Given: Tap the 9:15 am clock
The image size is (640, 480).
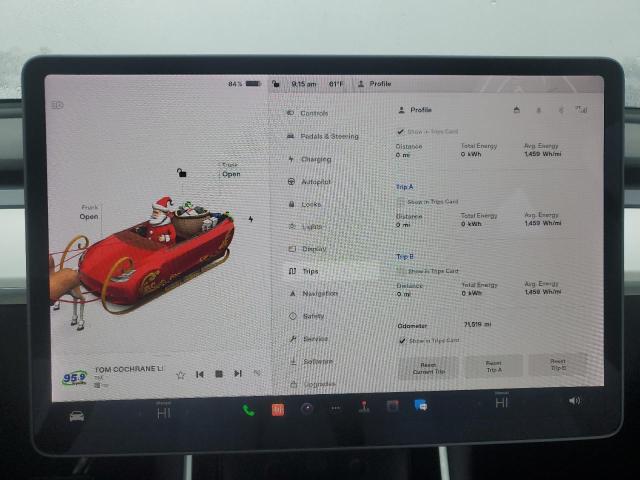Looking at the screenshot, I should click(x=304, y=84).
